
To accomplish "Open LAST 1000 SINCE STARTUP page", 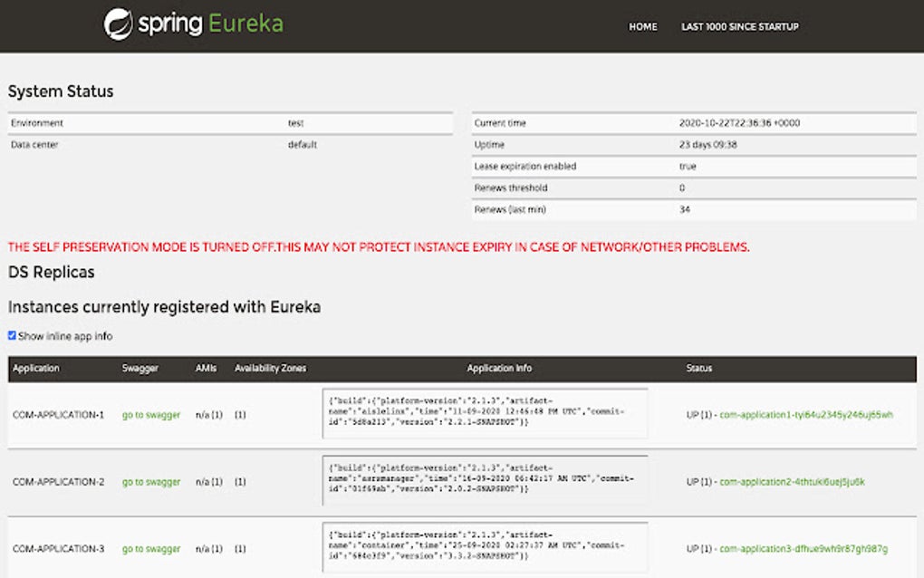I will 739,26.
